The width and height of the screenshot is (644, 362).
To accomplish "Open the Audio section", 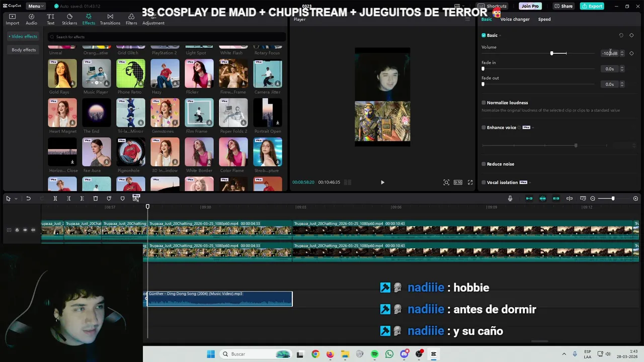I will pos(31,19).
